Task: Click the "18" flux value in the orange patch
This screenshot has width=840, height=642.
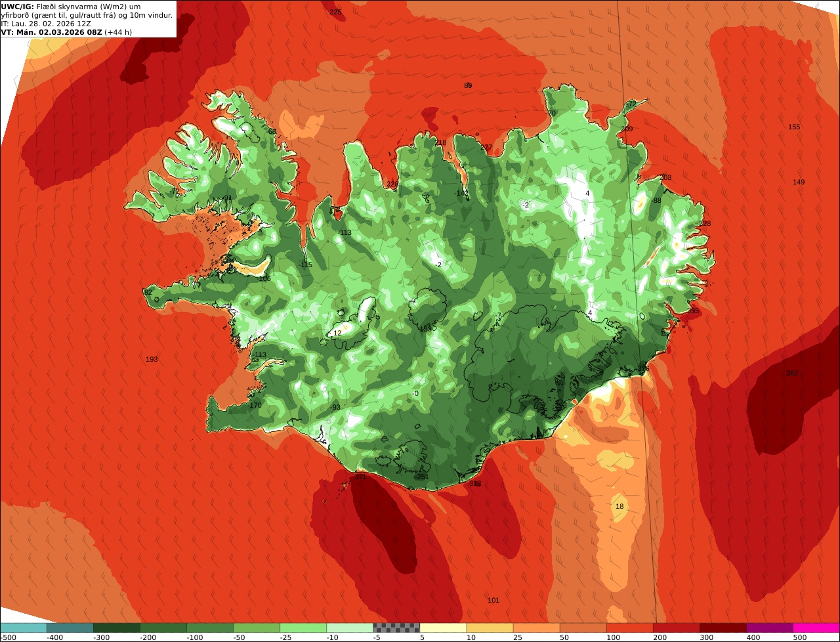Action: click(619, 506)
